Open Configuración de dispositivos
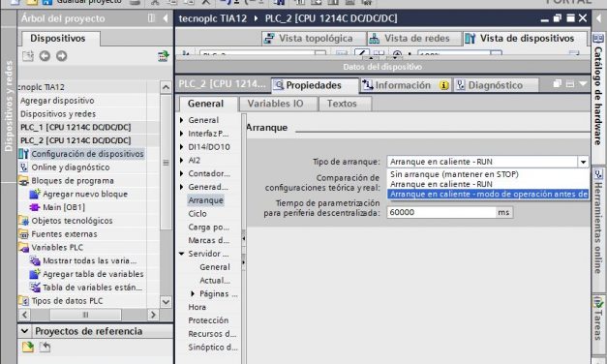The width and height of the screenshot is (607, 364). click(87, 154)
